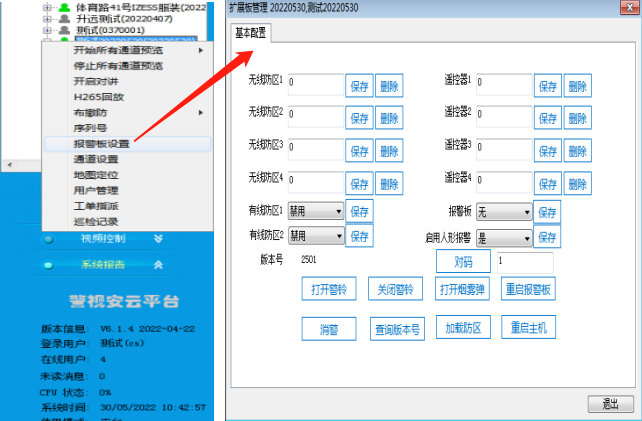Click the round bullet icon beside 系统报告

click(48, 265)
